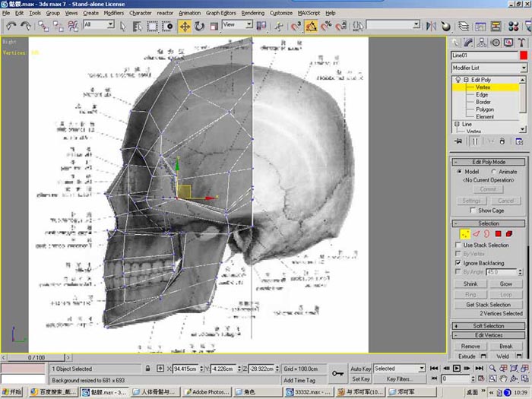532x399 pixels.
Task: Toggle Window/Crossing selection mode
Action: pyautogui.click(x=167, y=26)
